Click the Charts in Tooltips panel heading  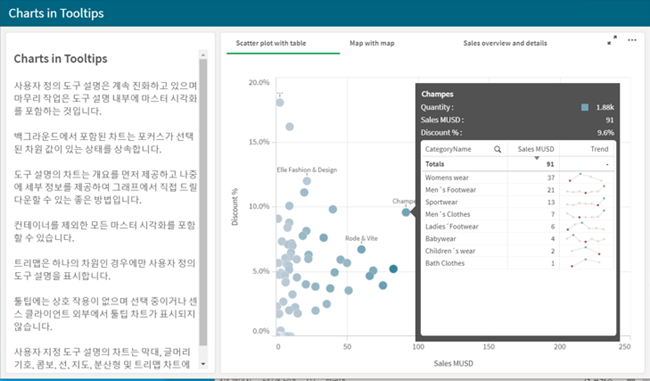(x=61, y=59)
